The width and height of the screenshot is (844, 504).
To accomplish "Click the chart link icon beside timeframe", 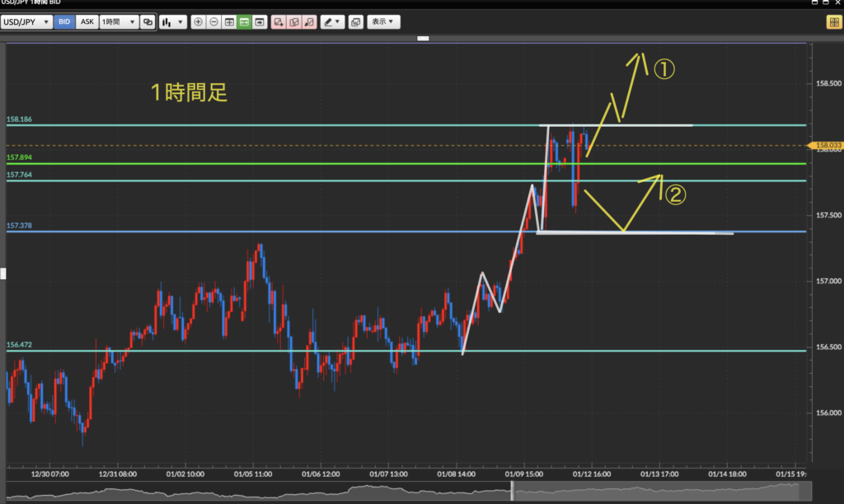I will tap(148, 22).
